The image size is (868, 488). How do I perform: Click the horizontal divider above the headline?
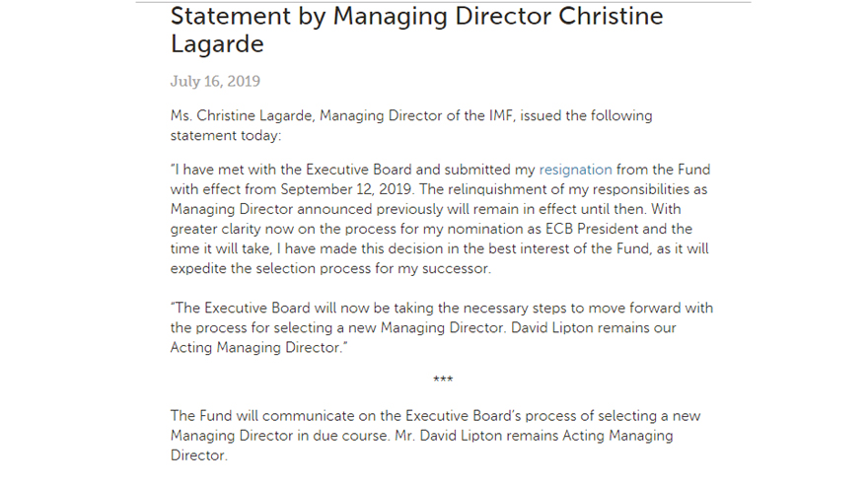point(443,2)
